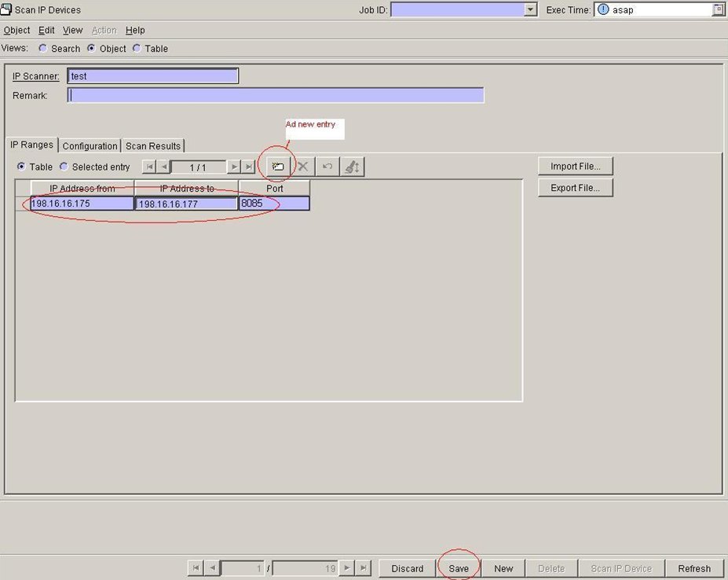
Task: Click the Delete button
Action: pos(551,568)
